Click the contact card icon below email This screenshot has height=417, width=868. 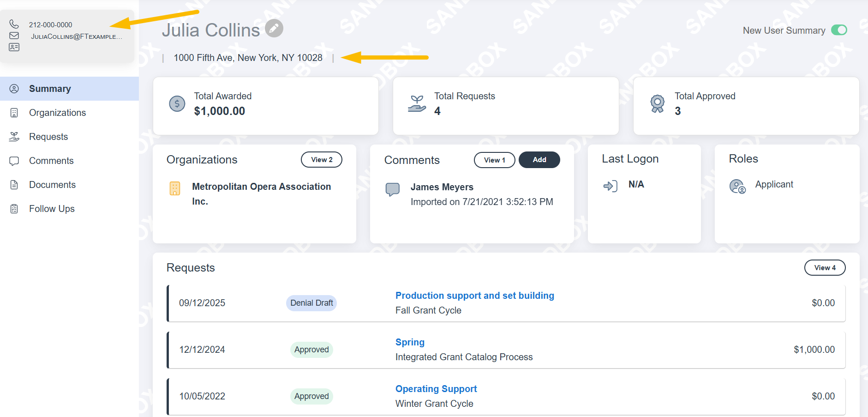(x=14, y=47)
